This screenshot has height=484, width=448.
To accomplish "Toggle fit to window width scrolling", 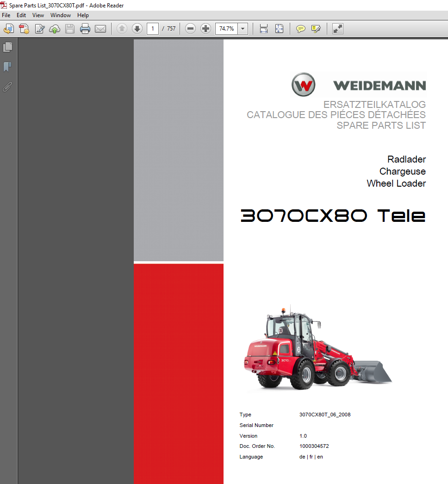I will point(264,29).
